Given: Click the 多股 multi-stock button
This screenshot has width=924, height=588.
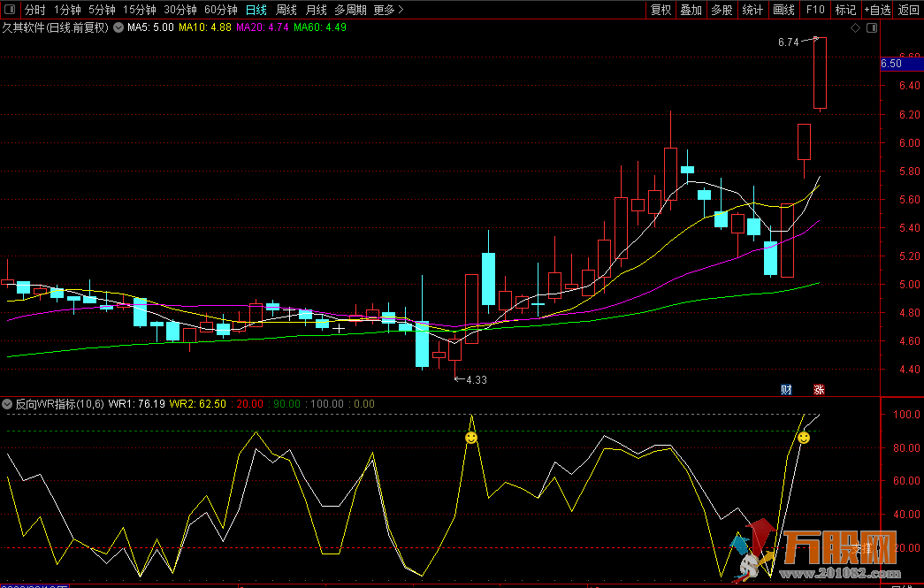Looking at the screenshot, I should click(x=722, y=10).
